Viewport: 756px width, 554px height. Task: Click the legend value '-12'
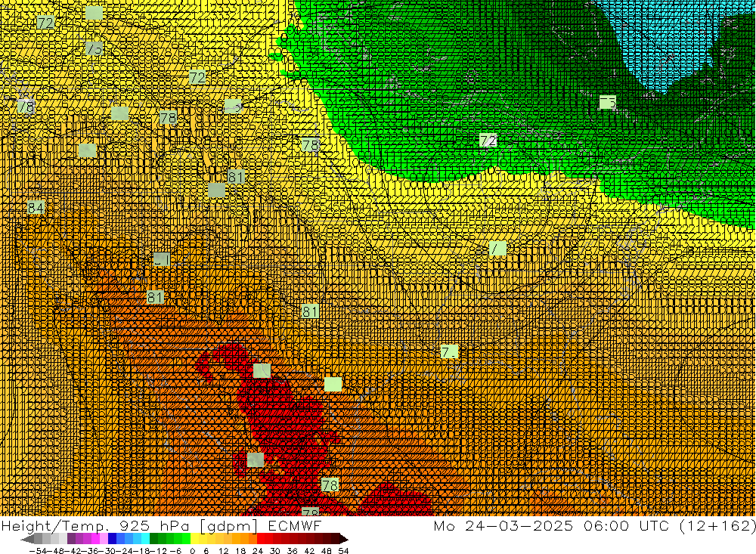158,551
